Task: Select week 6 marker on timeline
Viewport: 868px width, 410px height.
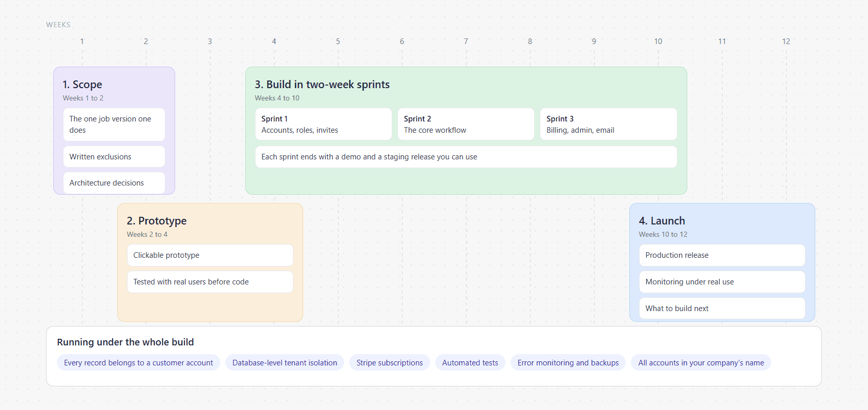Action: [x=402, y=42]
